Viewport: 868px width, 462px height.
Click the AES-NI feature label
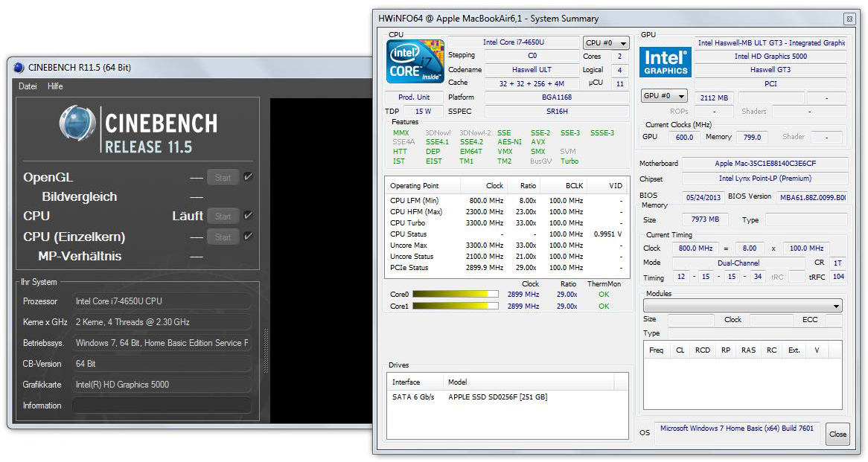pyautogui.click(x=509, y=141)
